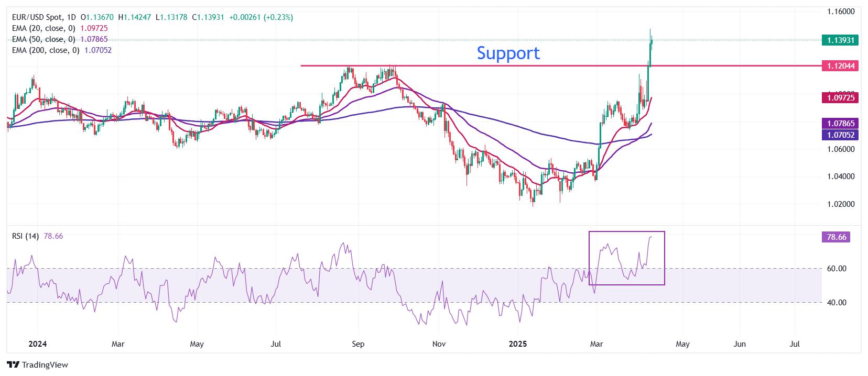Click the 60.00 RSI axis level
Screen dimensions: 868x376
[837, 269]
